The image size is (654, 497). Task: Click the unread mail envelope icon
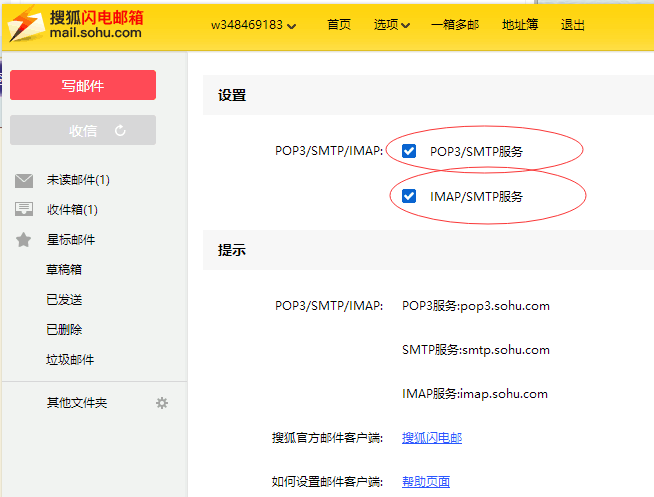(x=24, y=180)
